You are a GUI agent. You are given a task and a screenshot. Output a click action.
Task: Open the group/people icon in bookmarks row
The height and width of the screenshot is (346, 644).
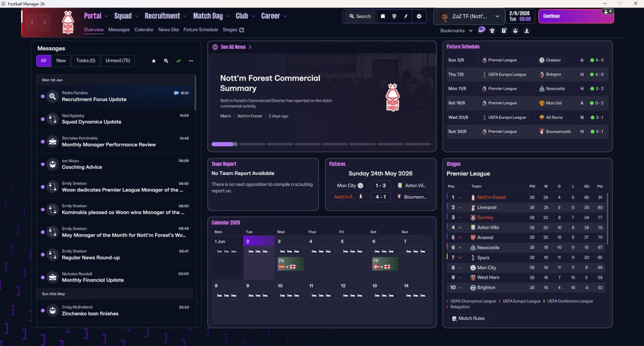click(x=515, y=31)
